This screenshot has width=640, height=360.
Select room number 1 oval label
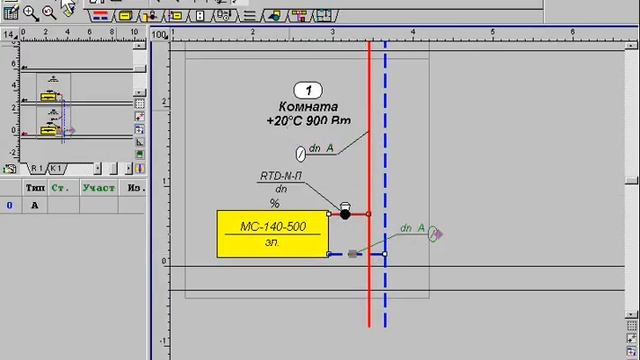coord(308,90)
